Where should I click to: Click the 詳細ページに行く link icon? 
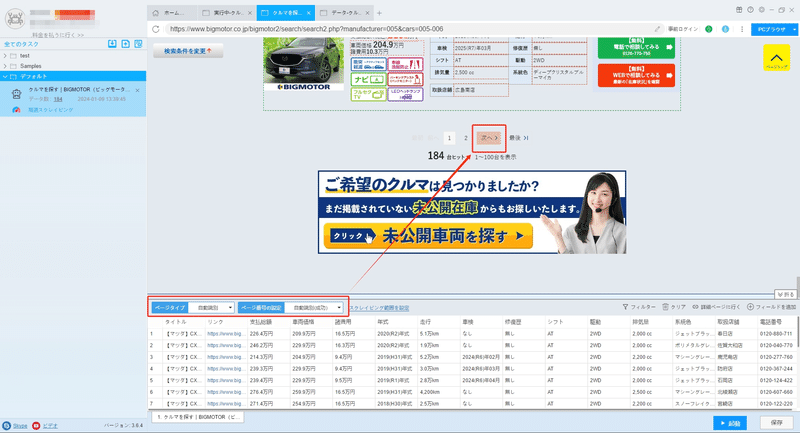(x=695, y=307)
